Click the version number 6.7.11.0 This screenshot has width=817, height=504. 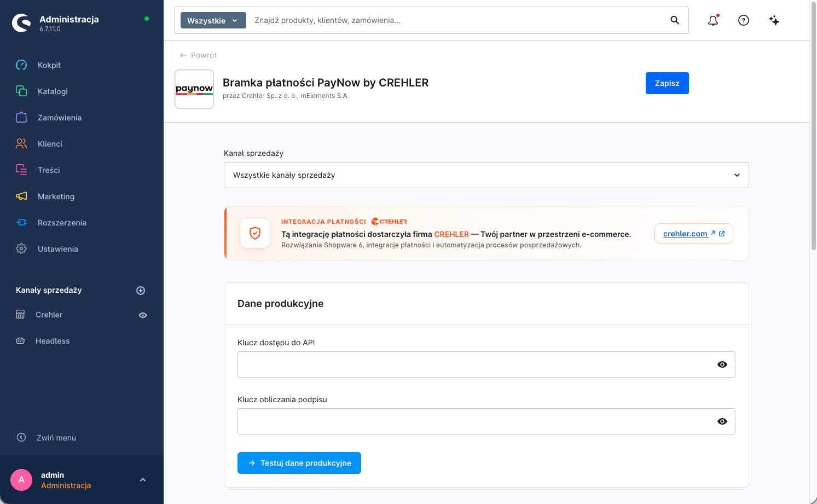tap(50, 29)
